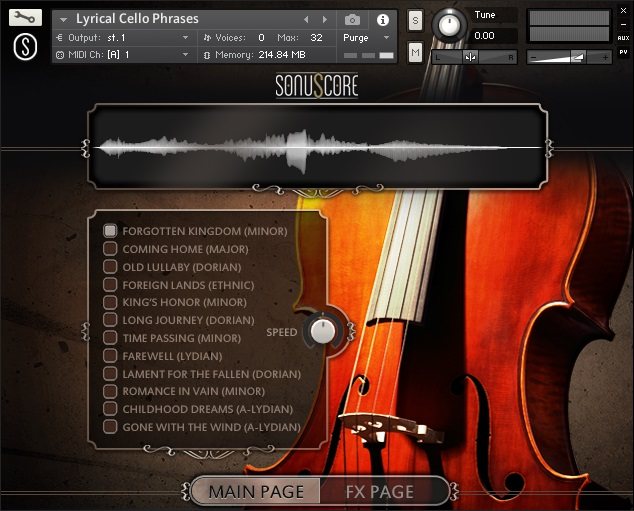The image size is (634, 511).
Task: Click the Sonuscore S logo icon
Action: (25, 47)
